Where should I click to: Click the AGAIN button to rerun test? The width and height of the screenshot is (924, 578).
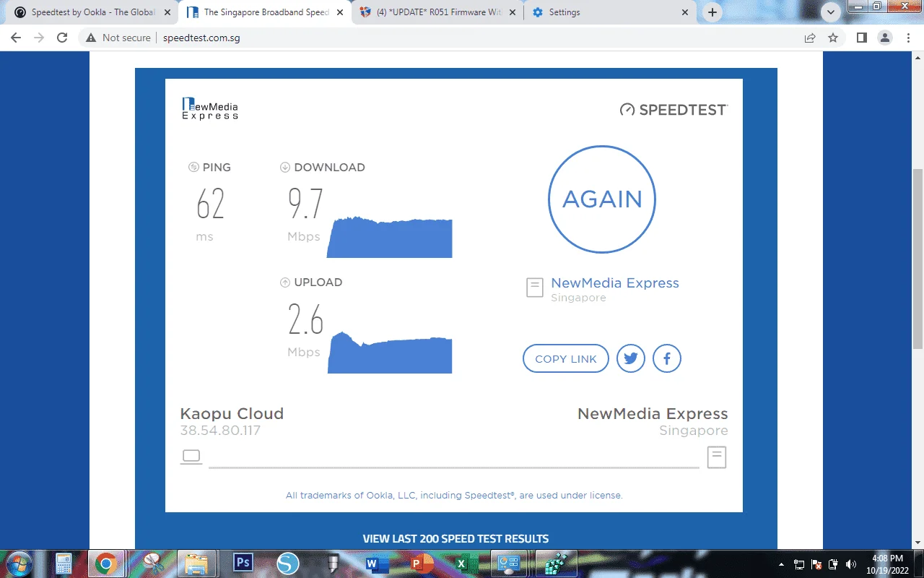[602, 199]
